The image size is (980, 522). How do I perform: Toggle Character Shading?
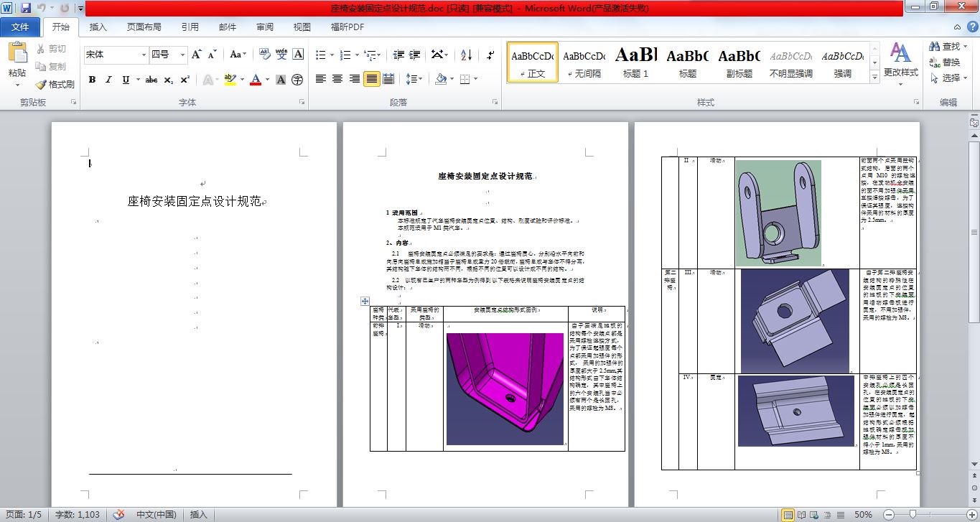click(281, 80)
